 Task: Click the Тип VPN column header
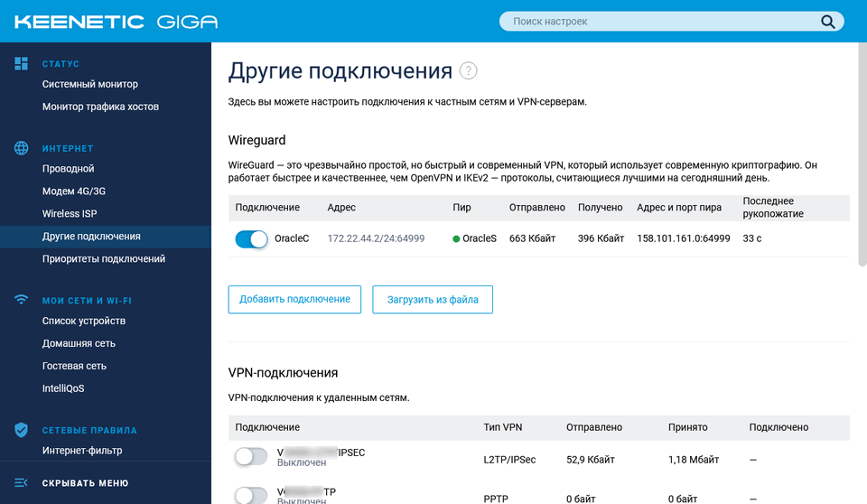(503, 427)
